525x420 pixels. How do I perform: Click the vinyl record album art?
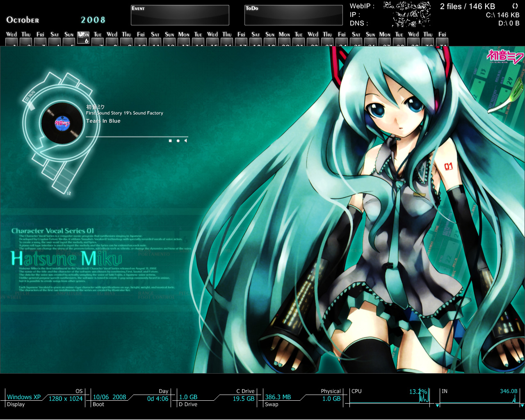[62, 123]
